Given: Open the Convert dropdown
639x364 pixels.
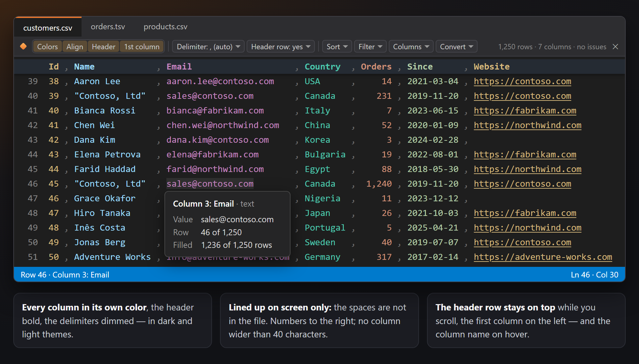Looking at the screenshot, I should point(456,47).
